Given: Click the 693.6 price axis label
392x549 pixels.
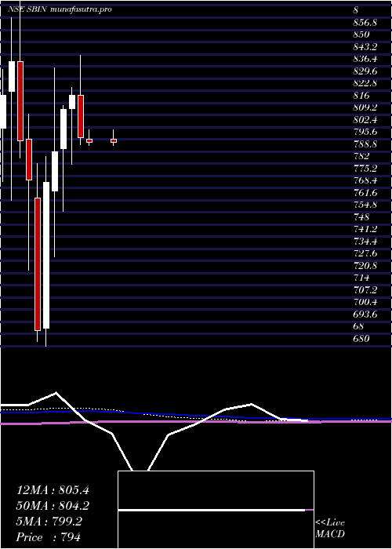Looking at the screenshot, I should point(365,314).
